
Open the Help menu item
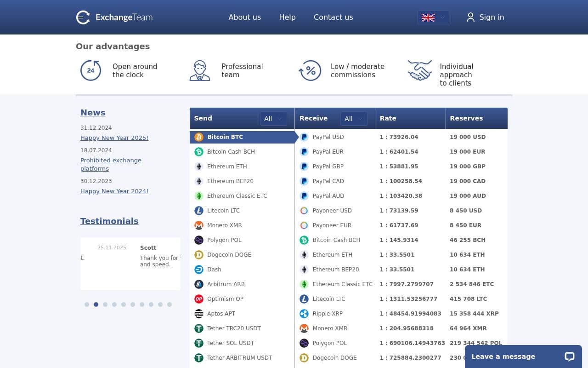pos(287,17)
